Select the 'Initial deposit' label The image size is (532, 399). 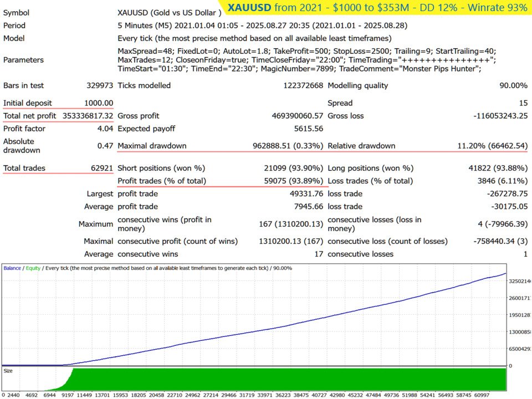28,103
